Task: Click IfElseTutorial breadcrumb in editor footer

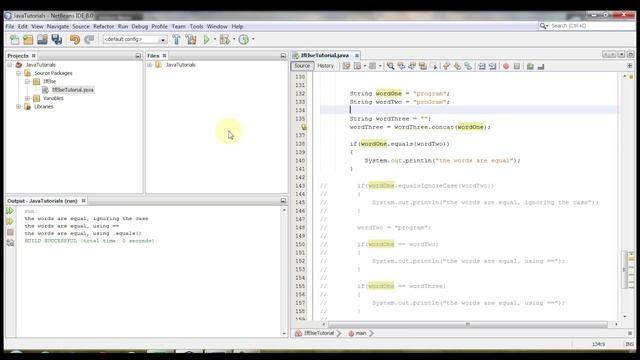Action: pyautogui.click(x=318, y=333)
